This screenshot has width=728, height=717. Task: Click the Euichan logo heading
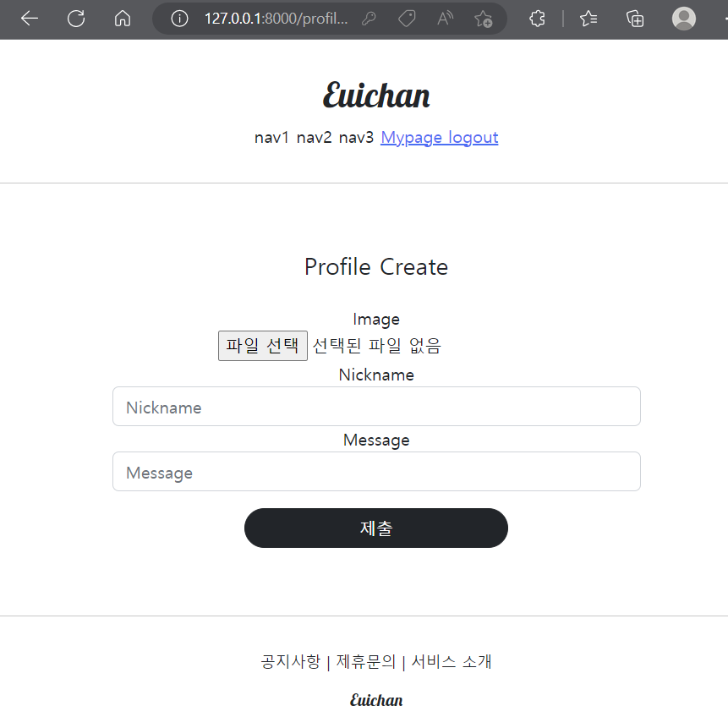pyautogui.click(x=375, y=96)
